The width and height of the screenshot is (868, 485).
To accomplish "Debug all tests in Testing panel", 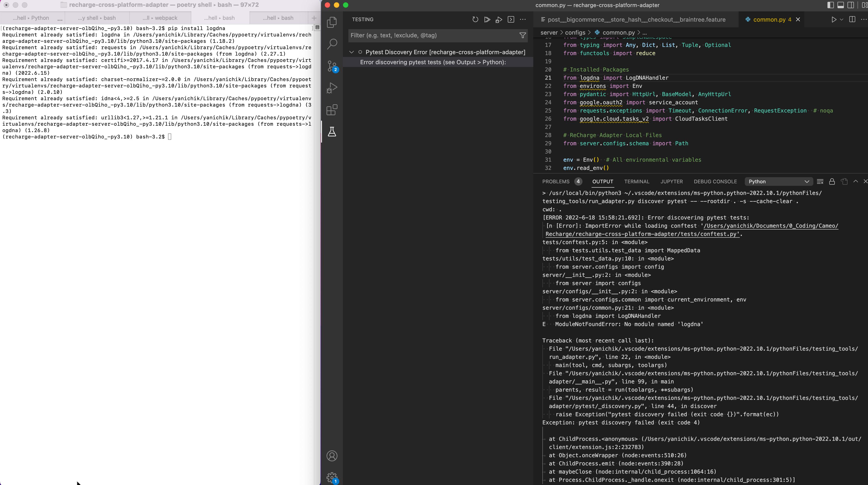I will pyautogui.click(x=499, y=20).
